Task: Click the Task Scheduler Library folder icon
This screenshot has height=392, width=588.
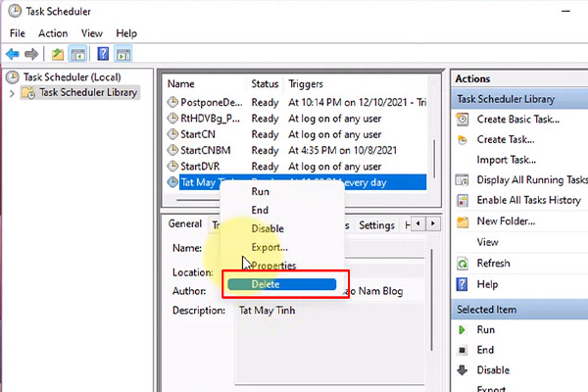Action: (x=28, y=93)
